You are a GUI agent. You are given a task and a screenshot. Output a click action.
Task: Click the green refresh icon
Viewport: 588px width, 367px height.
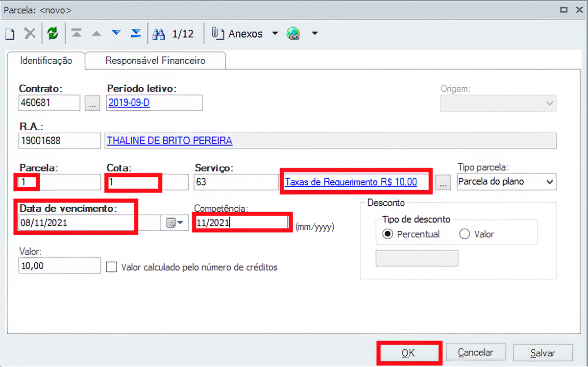[52, 34]
